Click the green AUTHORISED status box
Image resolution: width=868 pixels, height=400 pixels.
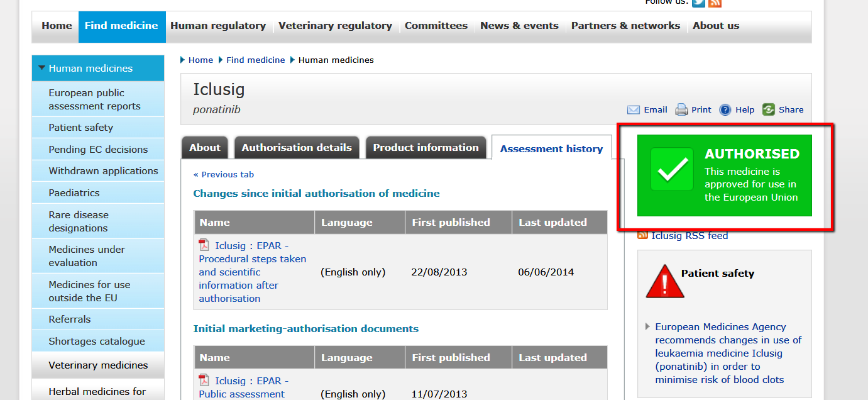[x=724, y=175]
